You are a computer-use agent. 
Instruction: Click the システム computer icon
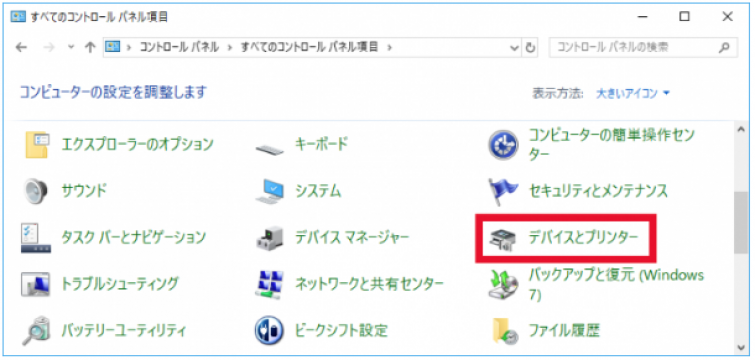(x=270, y=191)
